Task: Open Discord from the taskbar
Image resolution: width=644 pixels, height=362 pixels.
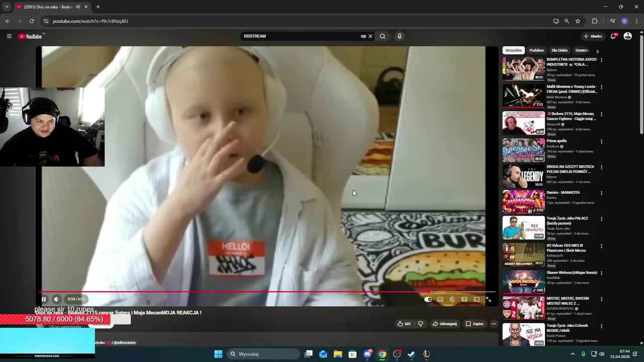Action: pyautogui.click(x=368, y=354)
